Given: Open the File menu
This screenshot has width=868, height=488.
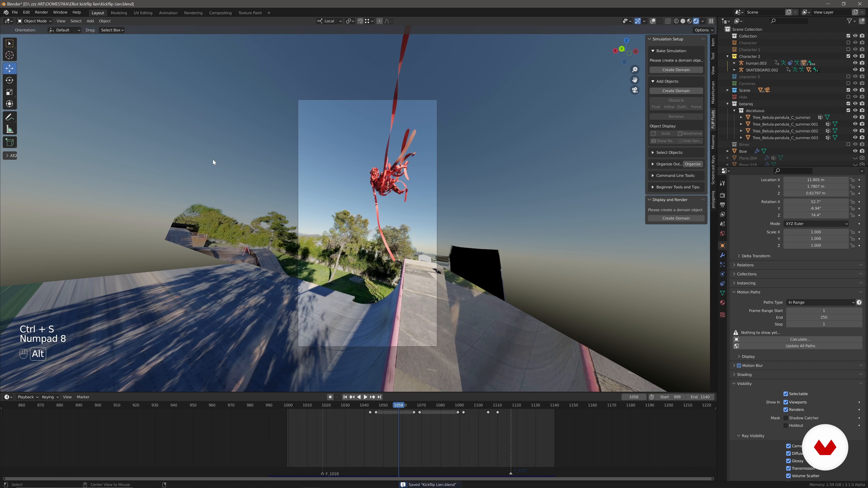Looking at the screenshot, I should point(15,12).
